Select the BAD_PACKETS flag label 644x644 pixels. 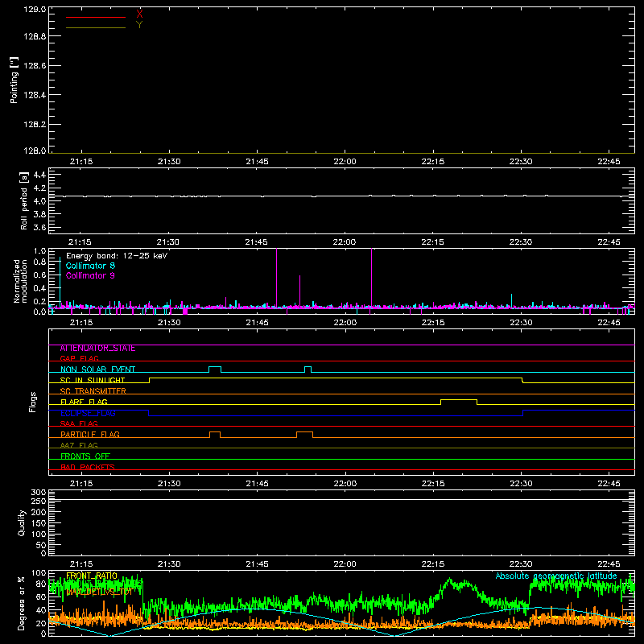coord(88,467)
